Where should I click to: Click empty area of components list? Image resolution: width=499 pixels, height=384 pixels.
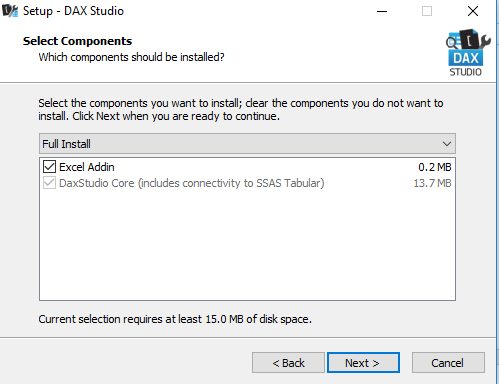[247, 245]
